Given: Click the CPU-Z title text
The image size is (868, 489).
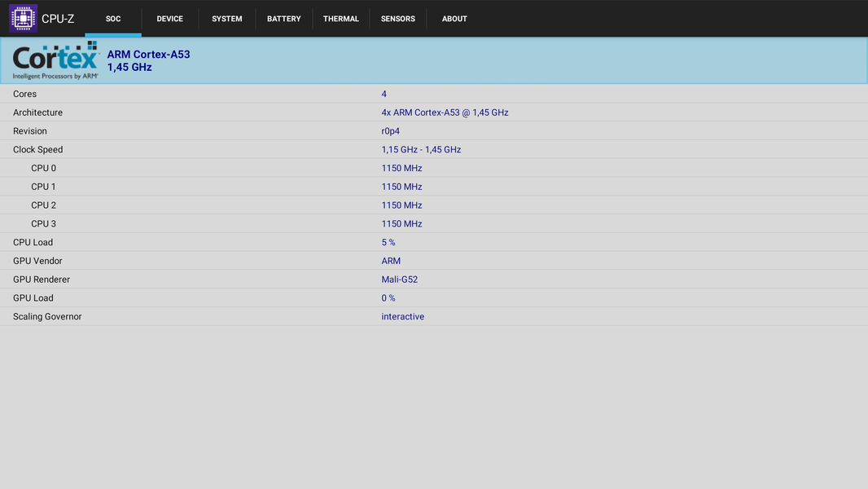Looking at the screenshot, I should 58,19.
